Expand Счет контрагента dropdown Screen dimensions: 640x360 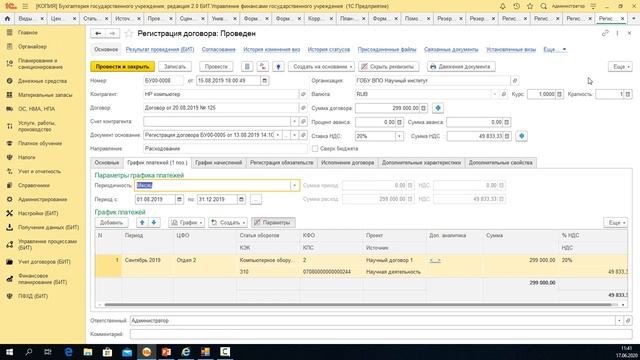tap(294, 122)
